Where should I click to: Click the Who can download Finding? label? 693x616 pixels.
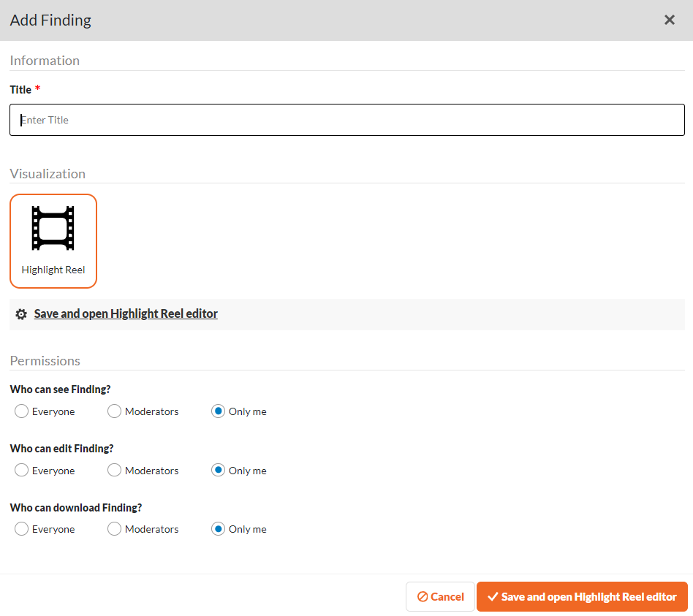(x=75, y=508)
